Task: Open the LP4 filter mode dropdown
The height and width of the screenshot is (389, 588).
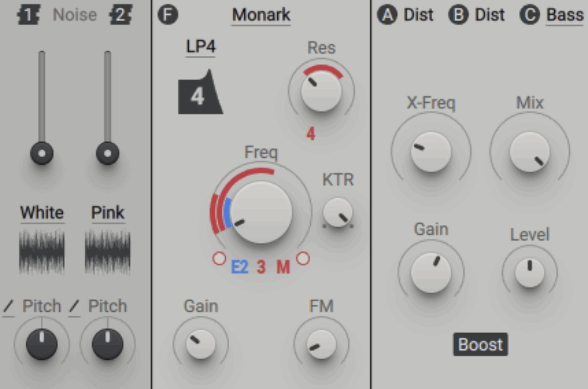Action: pos(200,47)
